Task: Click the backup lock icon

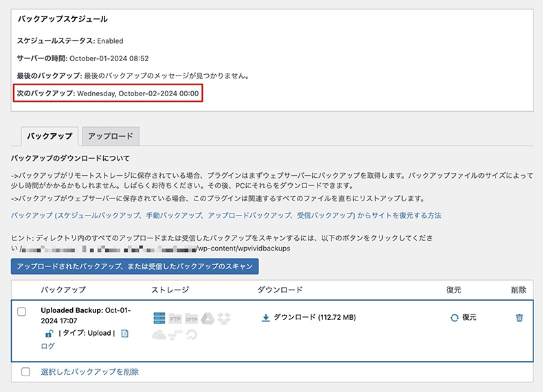Action: pyautogui.click(x=49, y=334)
